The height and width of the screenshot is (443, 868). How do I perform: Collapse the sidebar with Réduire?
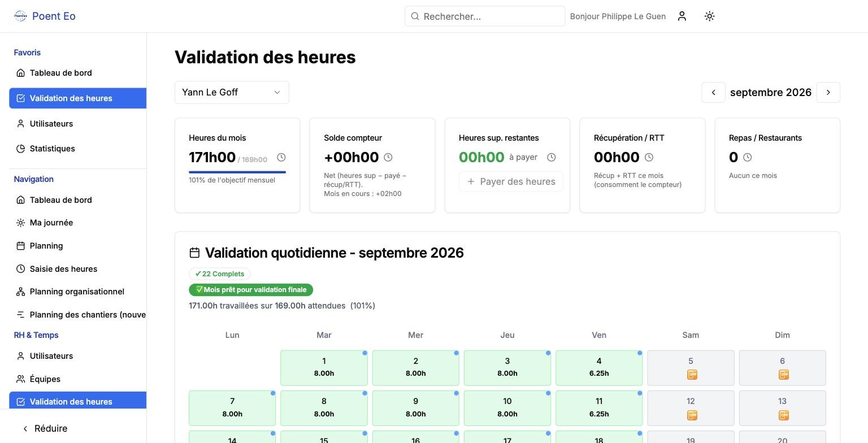click(x=45, y=428)
